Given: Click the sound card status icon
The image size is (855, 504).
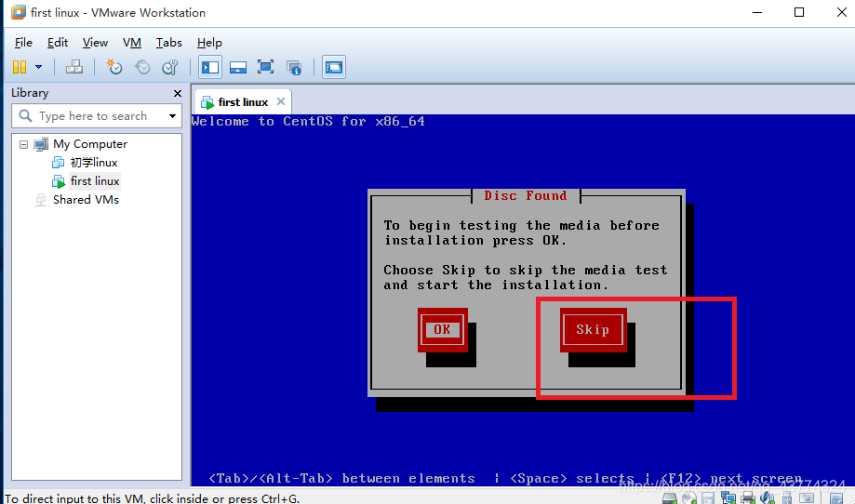Looking at the screenshot, I should [768, 498].
